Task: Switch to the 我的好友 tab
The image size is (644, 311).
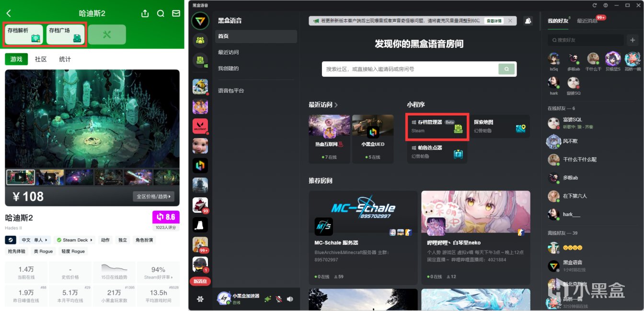Action: (558, 21)
